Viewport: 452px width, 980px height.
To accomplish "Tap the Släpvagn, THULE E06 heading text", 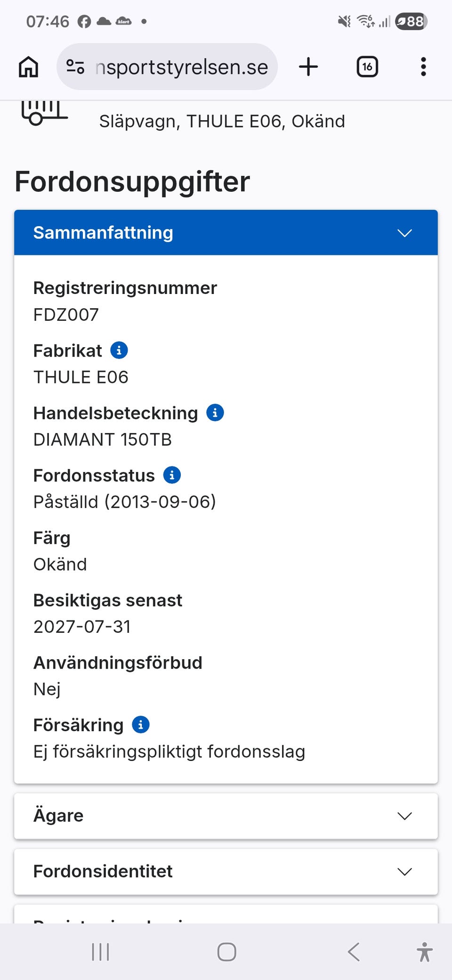I will coord(222,122).
